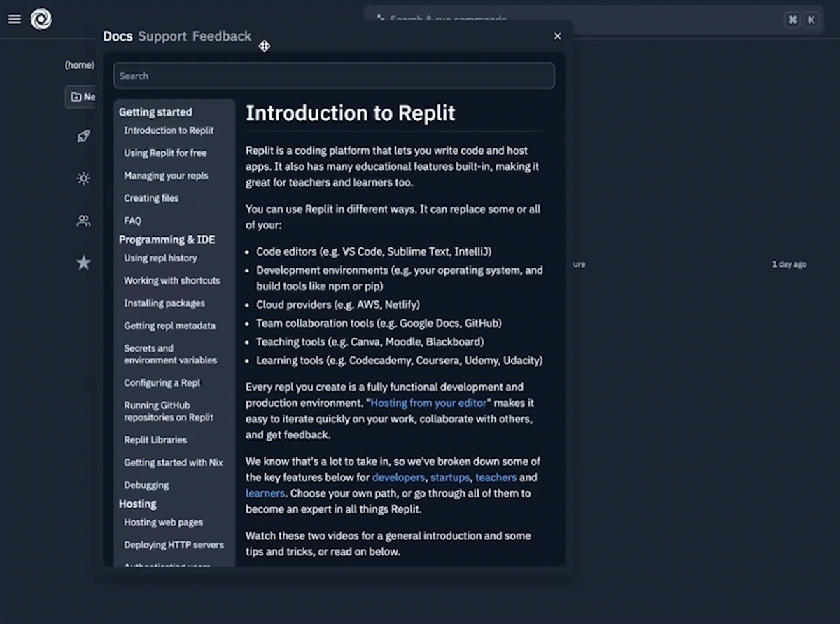Collapse the Programming & IDE section
840x624 pixels.
167,239
